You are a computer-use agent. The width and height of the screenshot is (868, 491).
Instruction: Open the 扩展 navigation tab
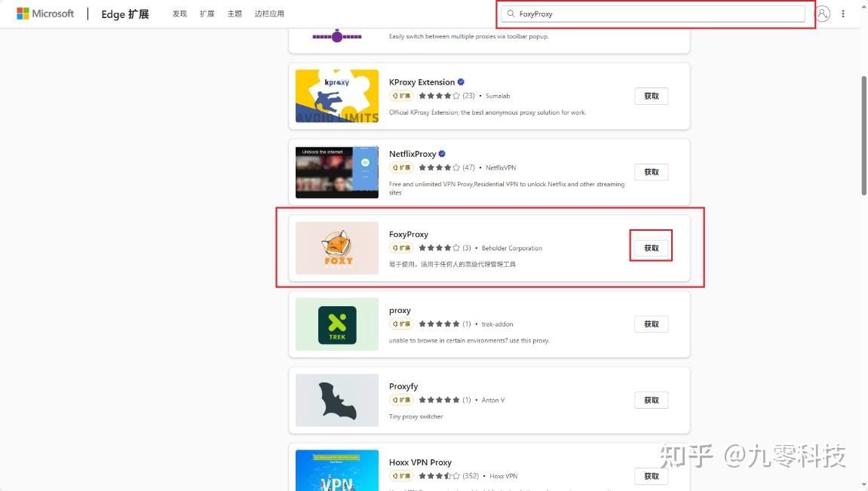point(207,14)
